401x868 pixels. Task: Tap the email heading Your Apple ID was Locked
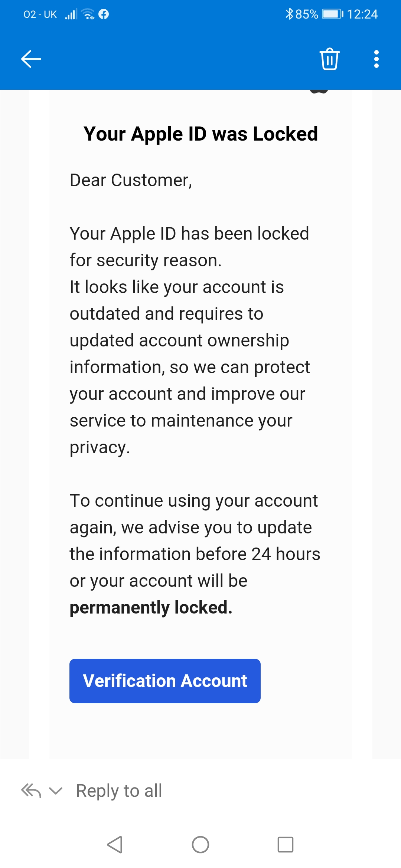[x=200, y=134]
